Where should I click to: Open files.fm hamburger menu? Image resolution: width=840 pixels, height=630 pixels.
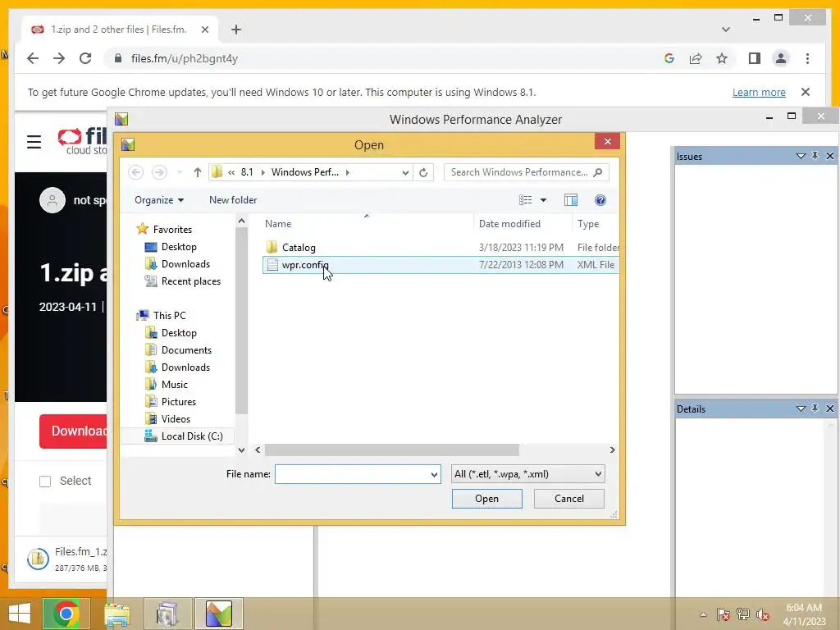[x=34, y=142]
